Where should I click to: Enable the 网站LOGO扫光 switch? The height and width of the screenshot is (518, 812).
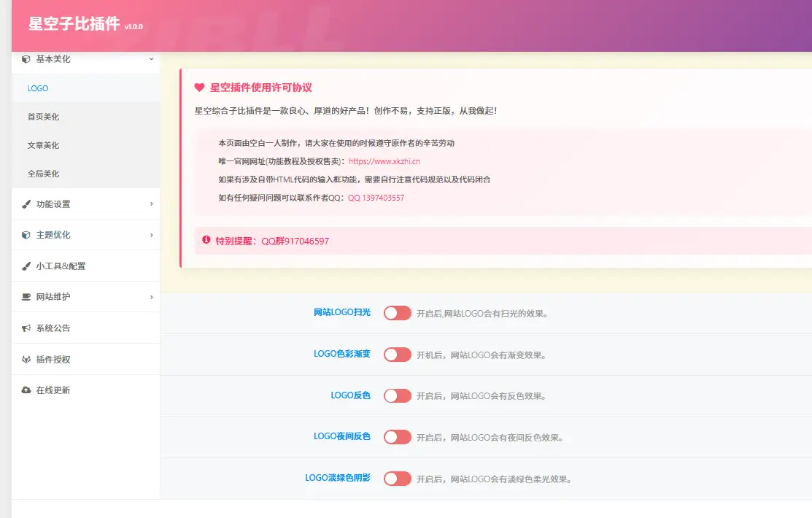(x=398, y=312)
